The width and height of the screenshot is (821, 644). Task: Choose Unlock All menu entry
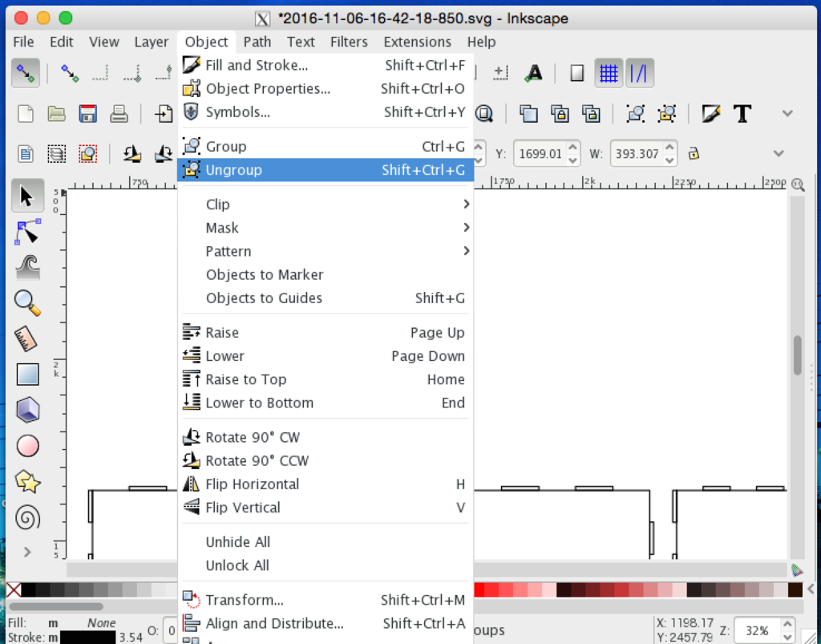326,565
